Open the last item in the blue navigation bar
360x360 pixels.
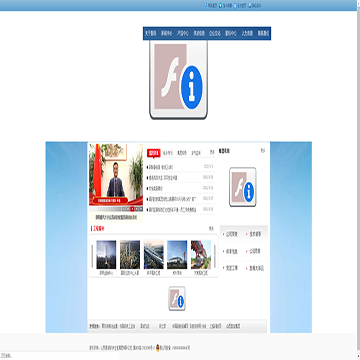[x=263, y=33]
